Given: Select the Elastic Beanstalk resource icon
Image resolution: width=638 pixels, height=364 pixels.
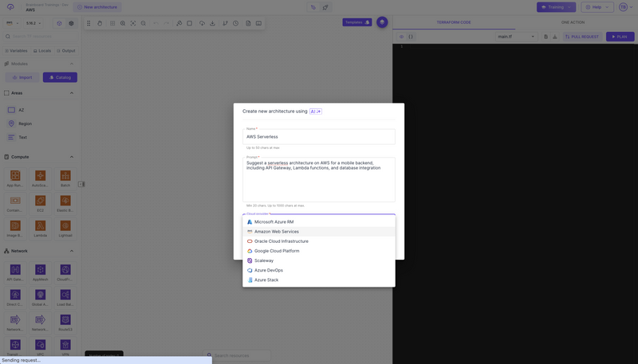Looking at the screenshot, I should point(65,201).
